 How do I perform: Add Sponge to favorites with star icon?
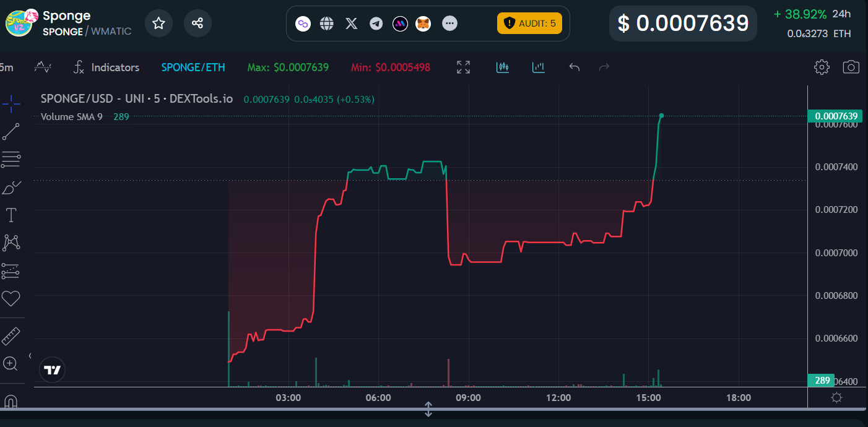click(158, 24)
